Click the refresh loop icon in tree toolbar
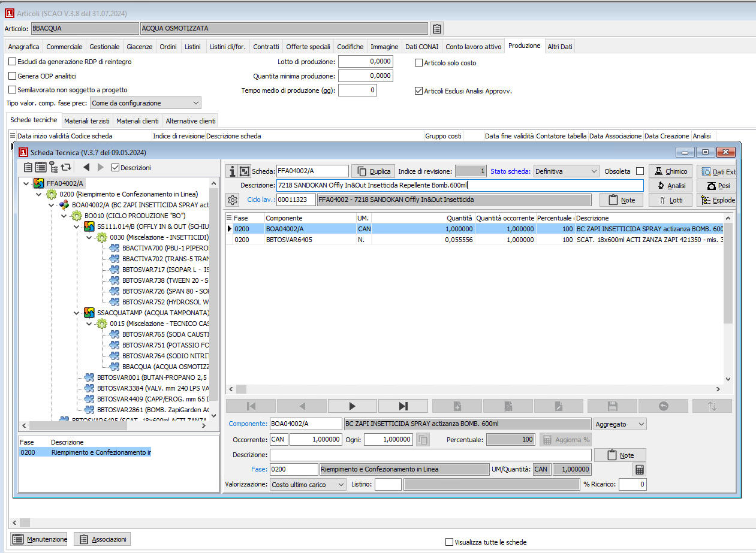 tap(66, 168)
